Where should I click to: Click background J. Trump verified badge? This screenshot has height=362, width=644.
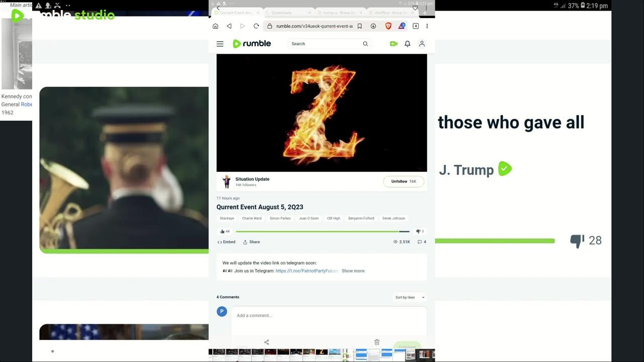(505, 169)
